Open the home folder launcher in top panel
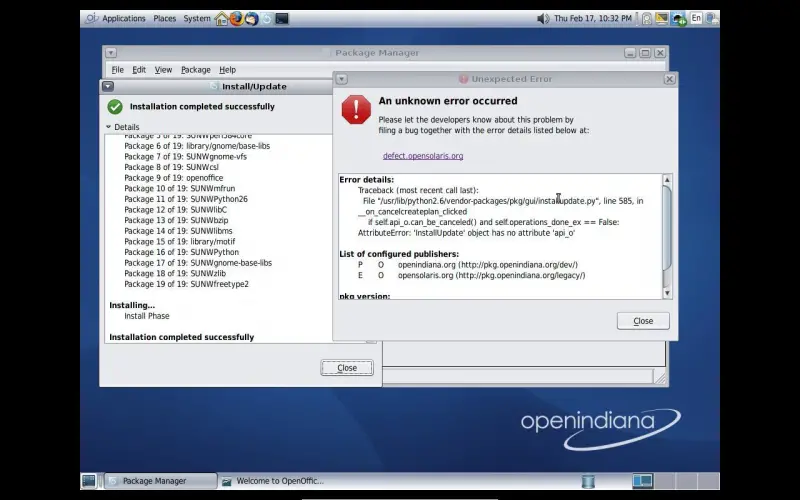 coord(221,19)
